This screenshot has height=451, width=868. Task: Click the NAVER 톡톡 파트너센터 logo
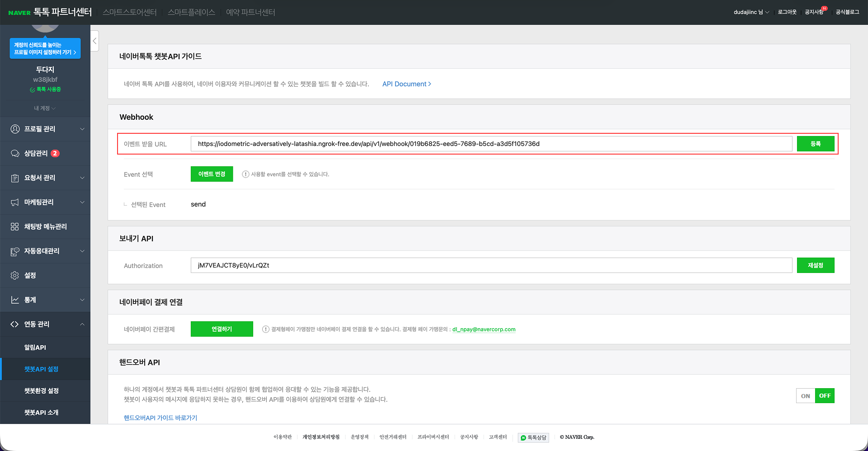tap(51, 12)
